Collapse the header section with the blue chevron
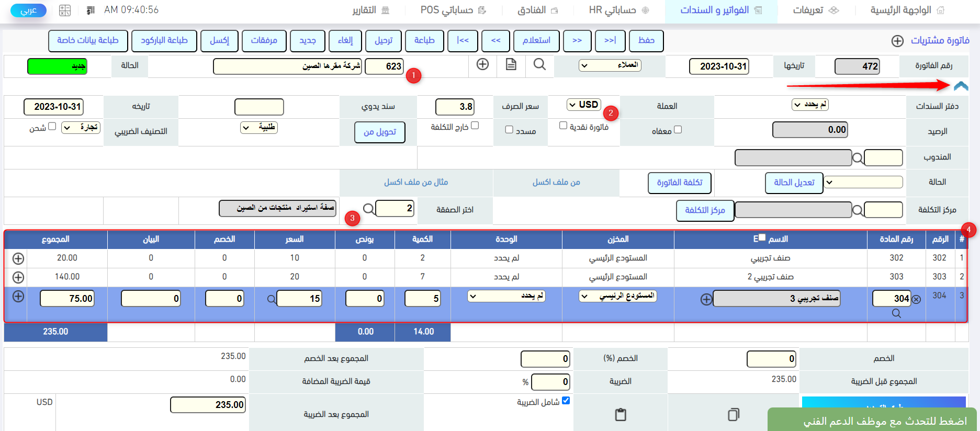Image resolution: width=980 pixels, height=431 pixels. click(x=961, y=86)
